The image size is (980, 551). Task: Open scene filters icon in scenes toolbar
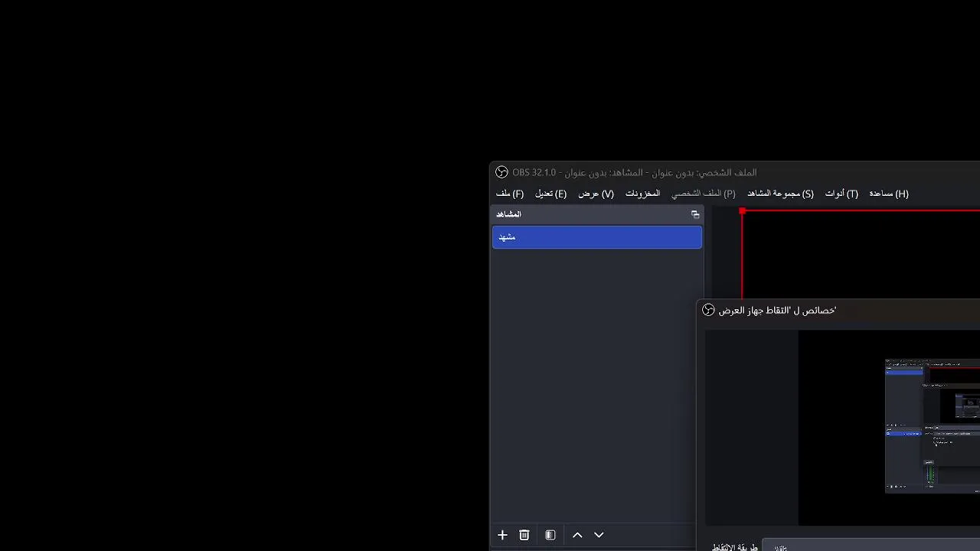pyautogui.click(x=550, y=535)
